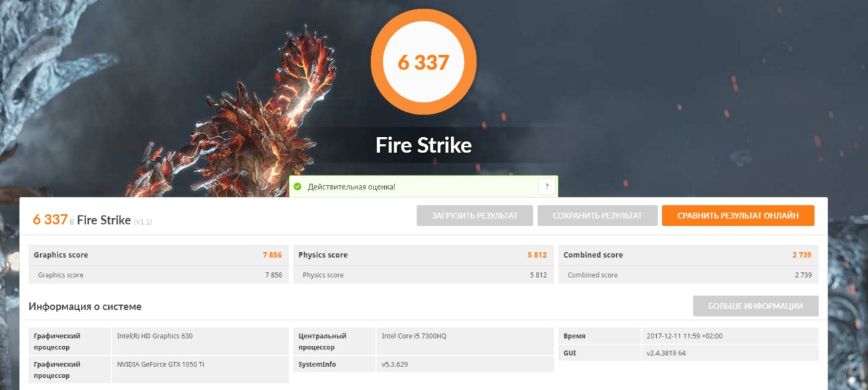The image size is (868, 390).
Task: Click the Действительная оценка! message text
Action: 351,187
